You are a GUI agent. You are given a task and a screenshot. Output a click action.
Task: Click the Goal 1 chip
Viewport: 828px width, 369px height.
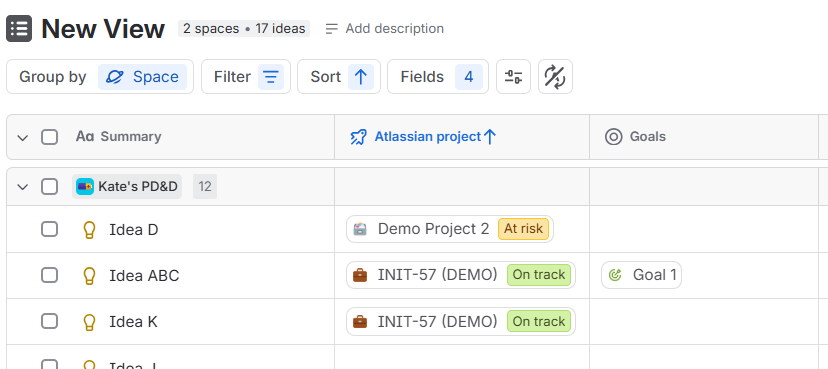click(x=641, y=275)
